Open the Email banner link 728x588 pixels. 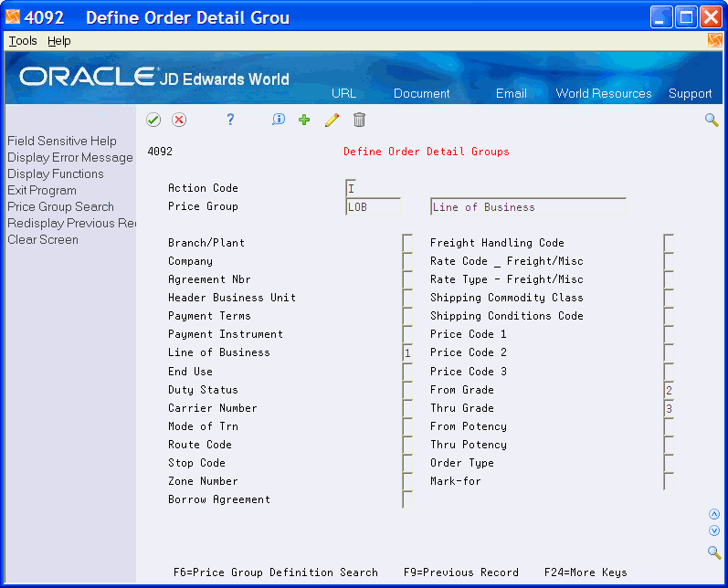point(512,93)
